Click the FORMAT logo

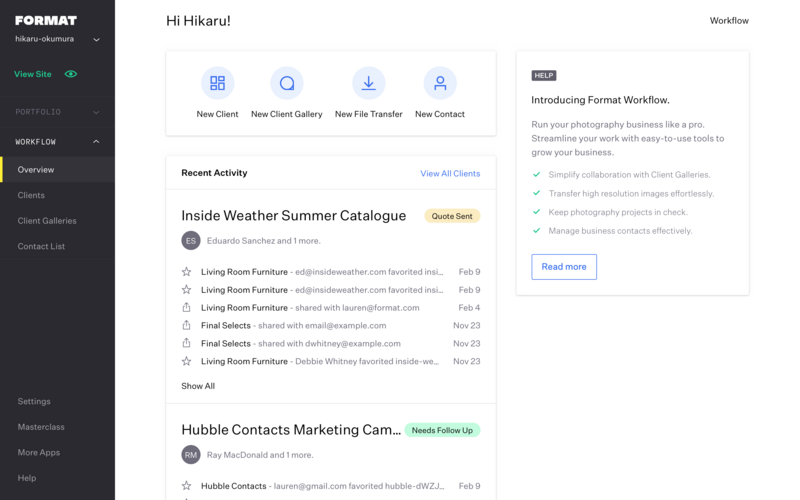(46, 20)
